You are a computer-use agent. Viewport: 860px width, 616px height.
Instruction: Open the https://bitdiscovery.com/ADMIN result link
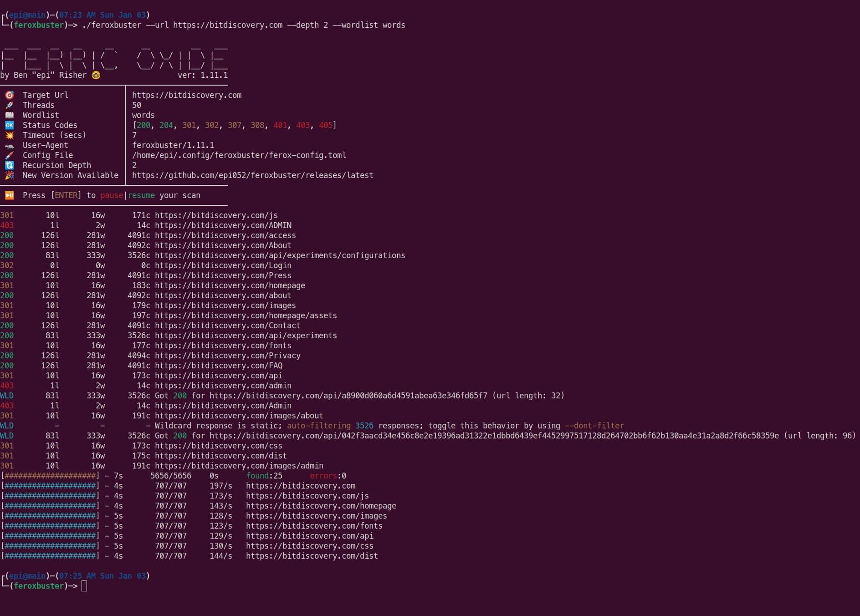(x=223, y=225)
